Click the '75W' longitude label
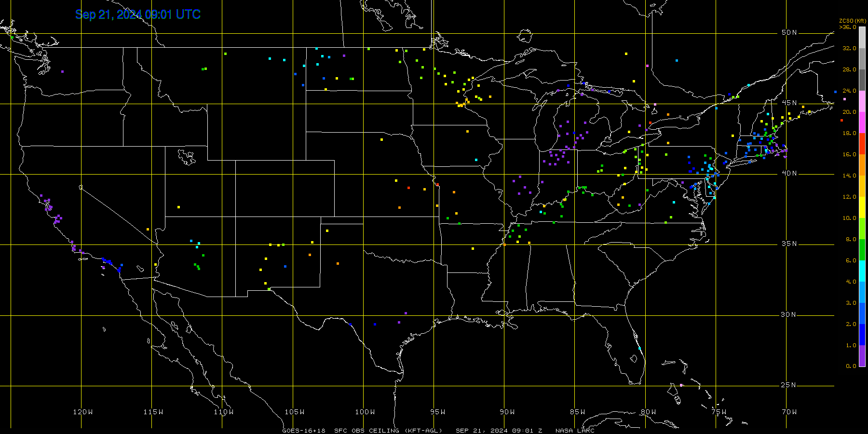Viewport: 868px width, 434px height. (x=719, y=412)
